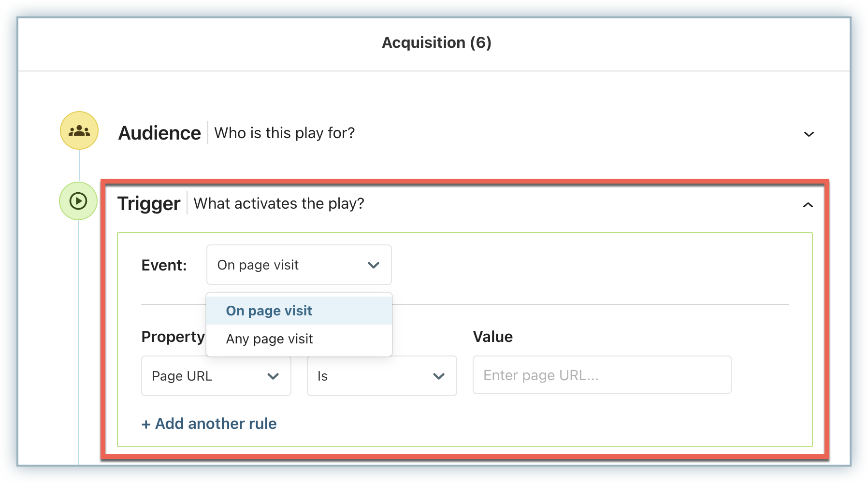
Task: Click the green Trigger play icon
Action: (x=78, y=201)
